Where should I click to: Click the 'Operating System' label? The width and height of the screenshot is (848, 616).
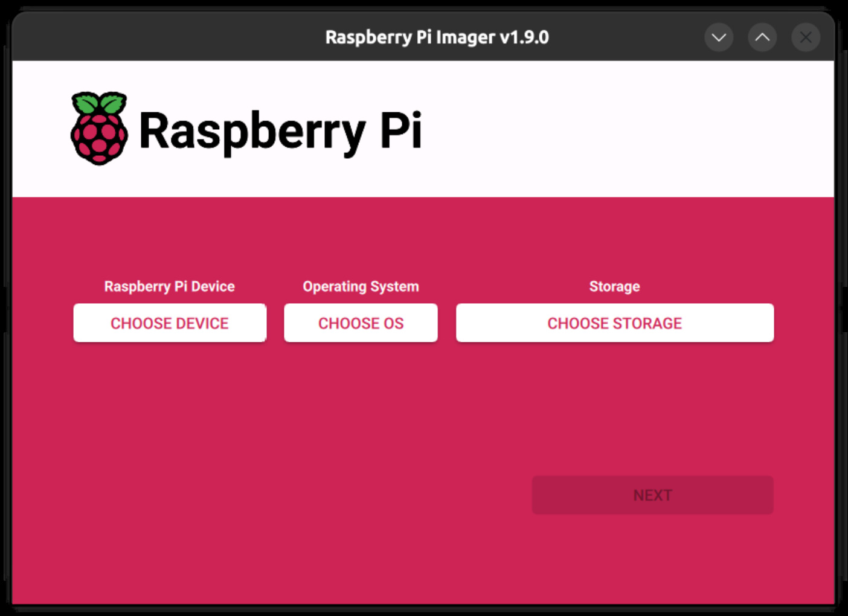361,286
